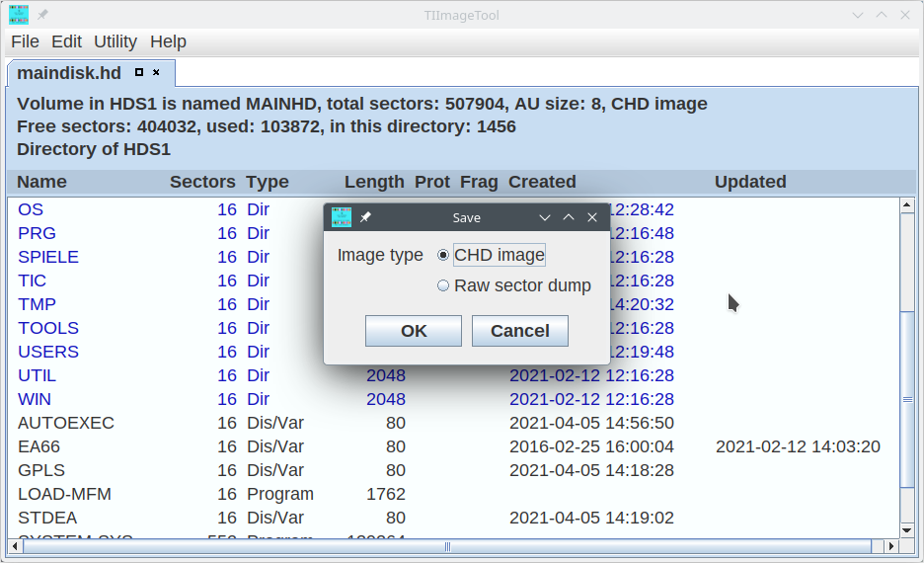
Task: Detach the maindisk.hd tab using square icon
Action: (x=139, y=72)
